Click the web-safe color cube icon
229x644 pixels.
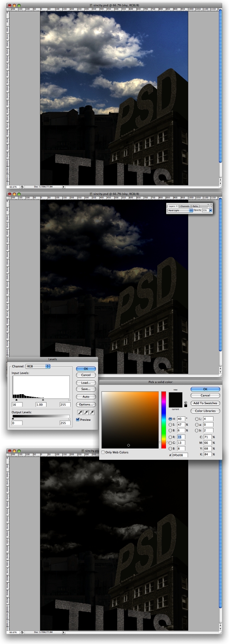[186, 402]
